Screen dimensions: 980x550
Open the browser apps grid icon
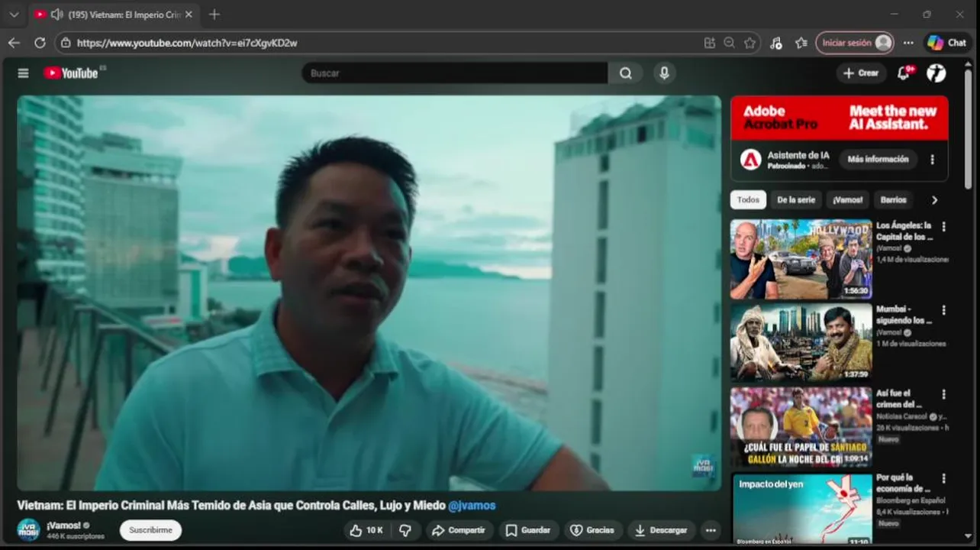coord(710,43)
